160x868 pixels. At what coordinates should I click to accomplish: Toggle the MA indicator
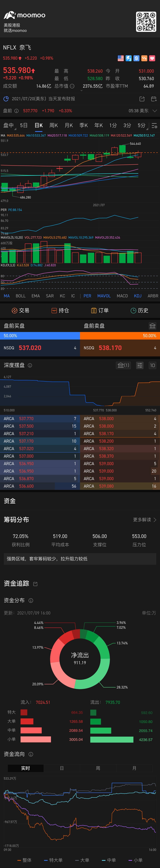pos(7,296)
